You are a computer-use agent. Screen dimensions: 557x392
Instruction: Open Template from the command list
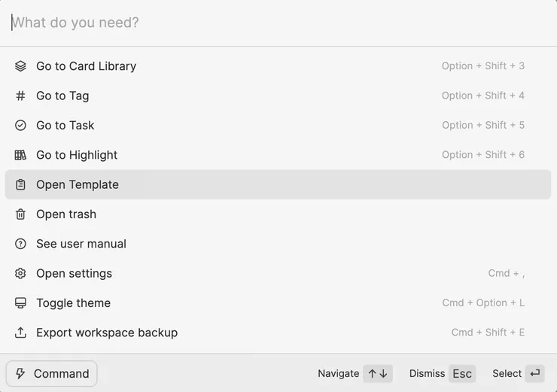[78, 184]
